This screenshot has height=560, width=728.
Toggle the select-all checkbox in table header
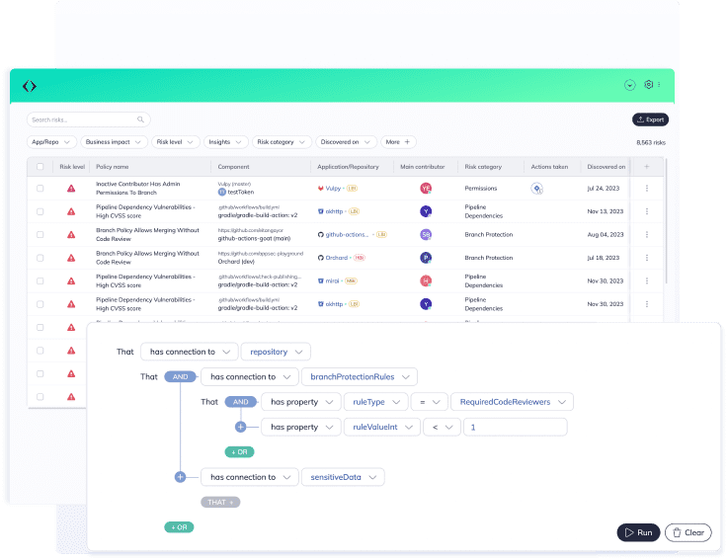coord(40,167)
